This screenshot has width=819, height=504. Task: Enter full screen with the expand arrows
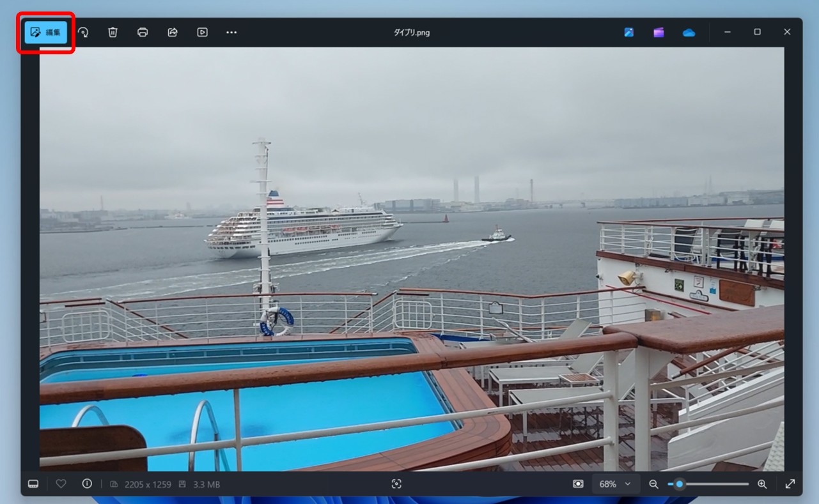point(790,484)
